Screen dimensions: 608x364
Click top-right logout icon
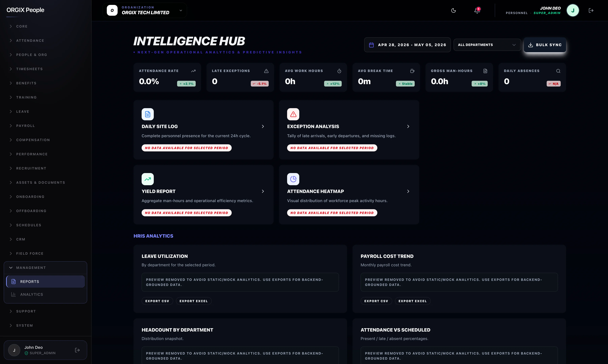(x=591, y=10)
